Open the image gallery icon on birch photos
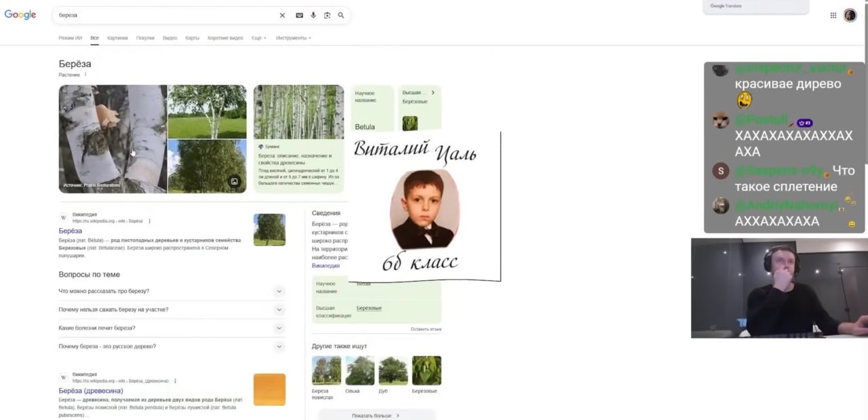 (x=234, y=181)
